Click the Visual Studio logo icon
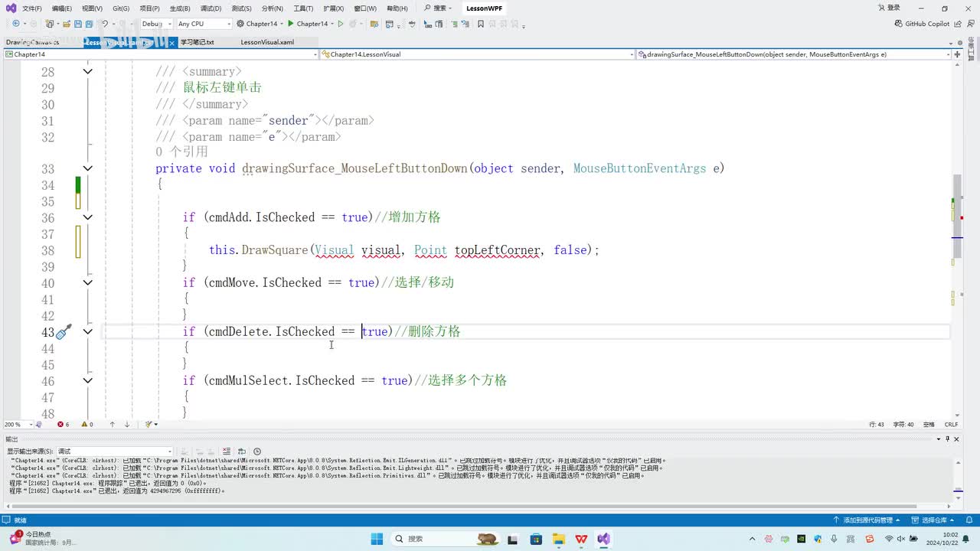Screen dimensions: 980x551 [x=11, y=8]
